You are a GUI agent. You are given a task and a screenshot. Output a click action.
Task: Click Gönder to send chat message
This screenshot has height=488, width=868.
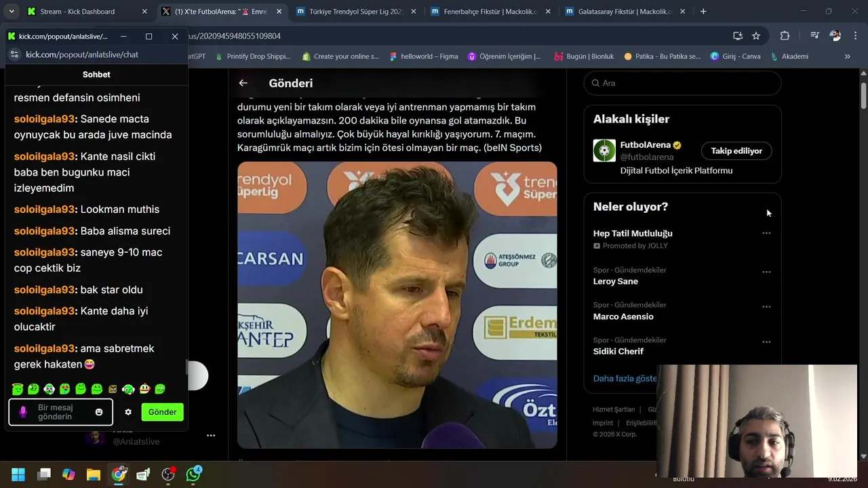162,412
